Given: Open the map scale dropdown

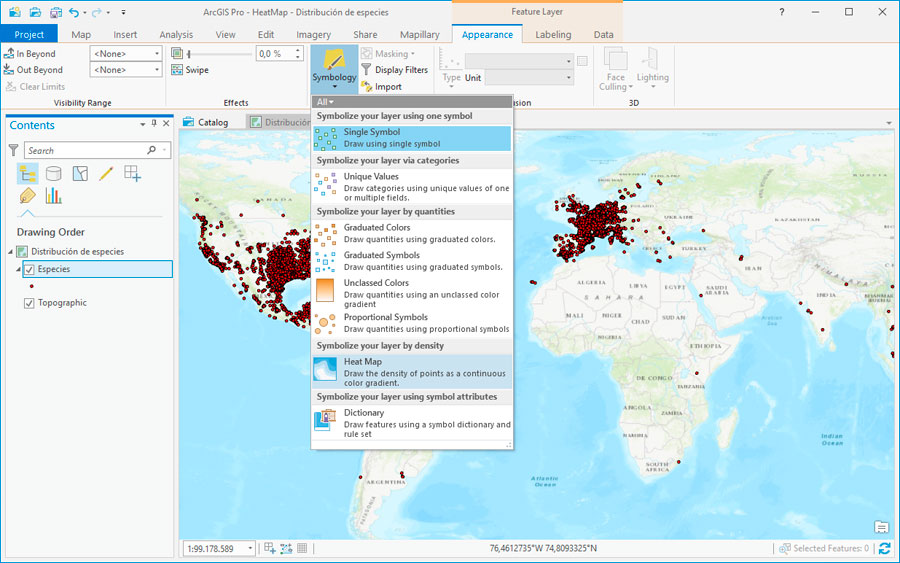Looking at the screenshot, I should [x=250, y=549].
